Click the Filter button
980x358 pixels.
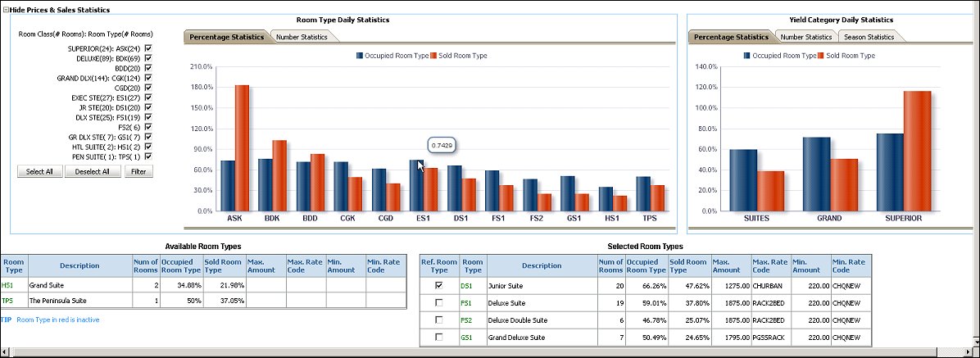point(138,171)
